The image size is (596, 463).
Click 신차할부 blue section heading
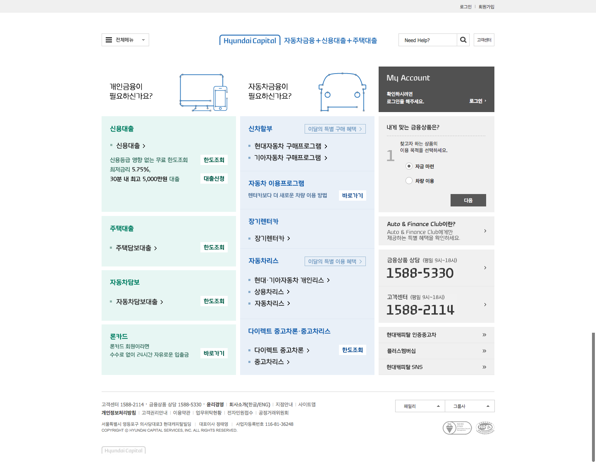260,129
